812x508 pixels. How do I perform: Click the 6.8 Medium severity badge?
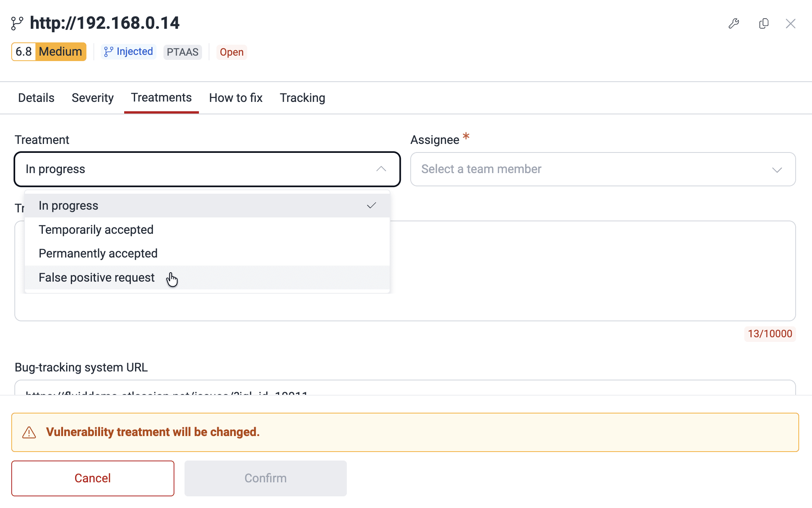[x=49, y=51]
